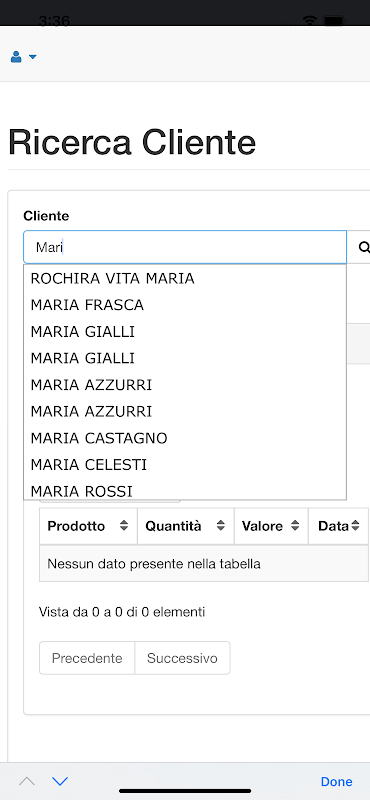The image size is (370, 800).
Task: Sort by the Data column arrows
Action: (355, 526)
